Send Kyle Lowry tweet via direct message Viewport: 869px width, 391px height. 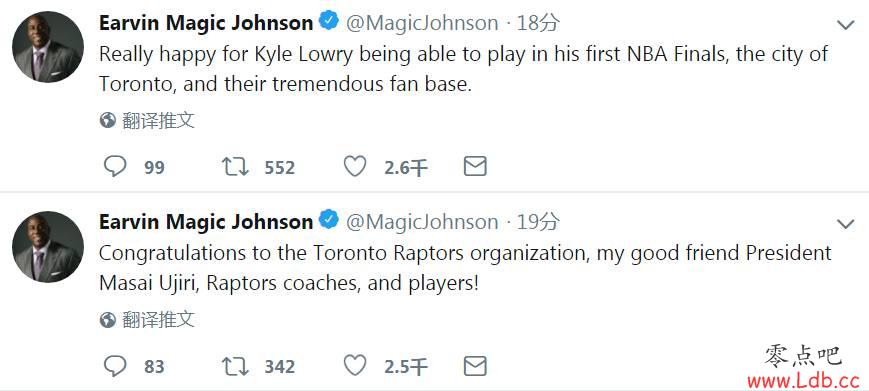(x=475, y=166)
